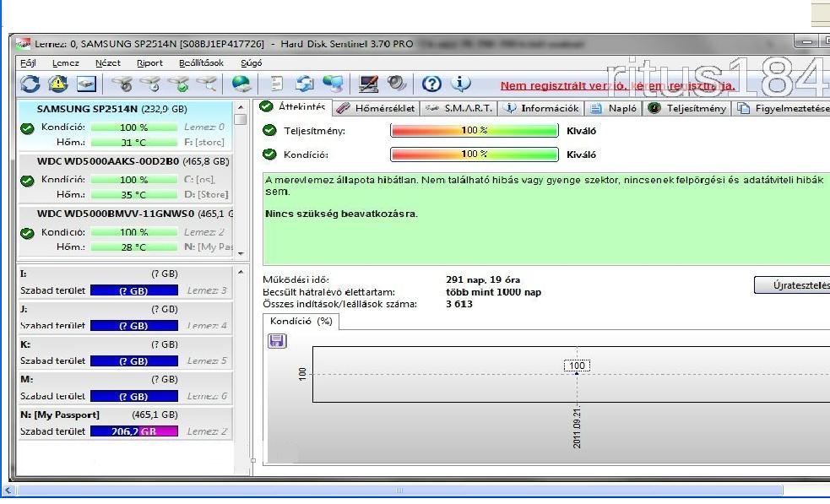Open configuration via monitor-and-brush icon
Viewport: 830px width, 504px height.
(x=368, y=84)
